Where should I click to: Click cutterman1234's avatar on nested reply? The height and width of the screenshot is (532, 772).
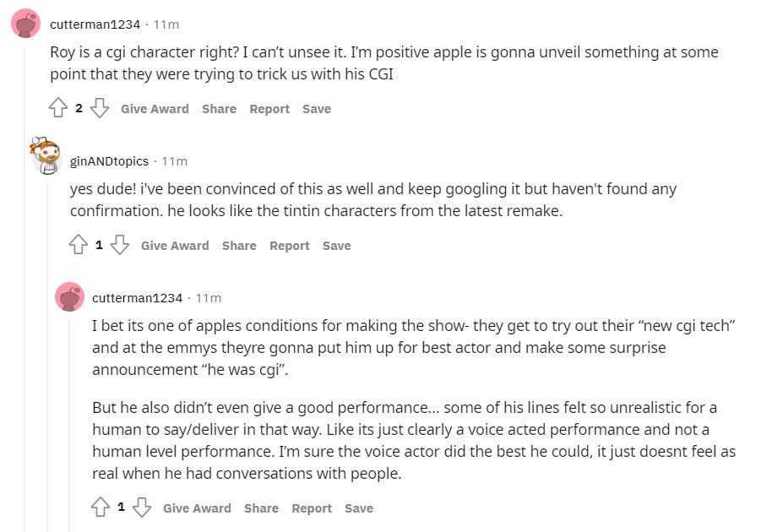coord(69,297)
